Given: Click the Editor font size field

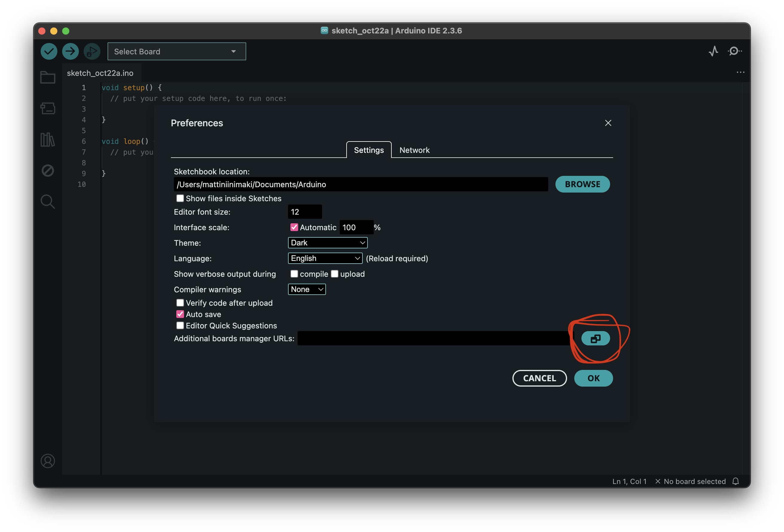Looking at the screenshot, I should tap(305, 212).
